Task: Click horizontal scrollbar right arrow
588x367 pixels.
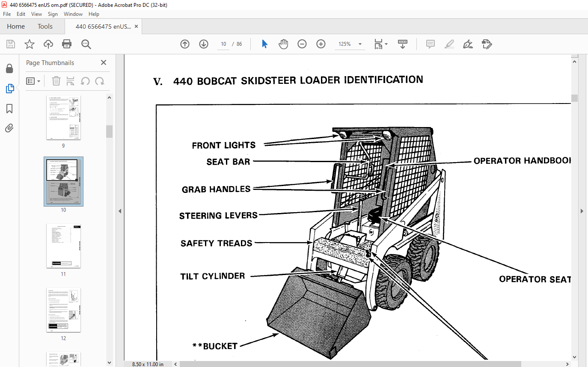Action: [x=567, y=364]
